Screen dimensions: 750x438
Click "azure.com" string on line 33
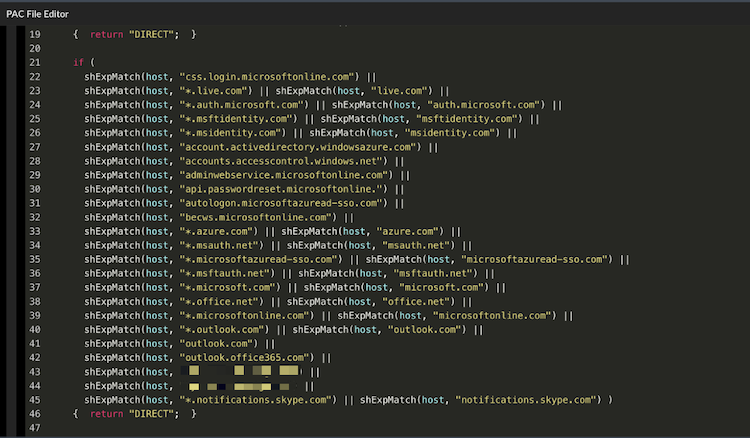(410, 231)
